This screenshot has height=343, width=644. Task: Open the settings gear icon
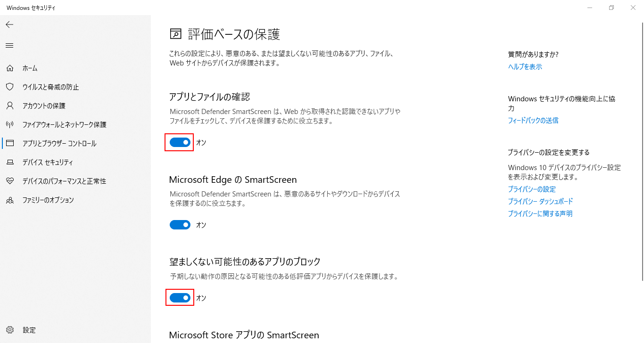click(10, 330)
